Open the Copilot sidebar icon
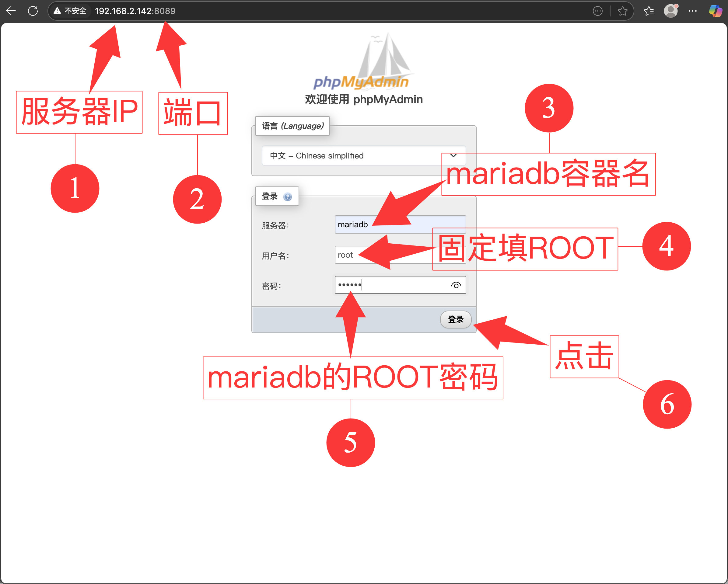 coord(715,11)
